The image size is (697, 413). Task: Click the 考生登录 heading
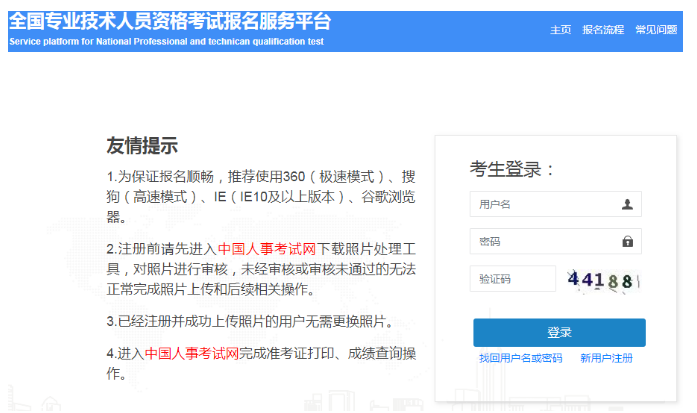click(512, 168)
